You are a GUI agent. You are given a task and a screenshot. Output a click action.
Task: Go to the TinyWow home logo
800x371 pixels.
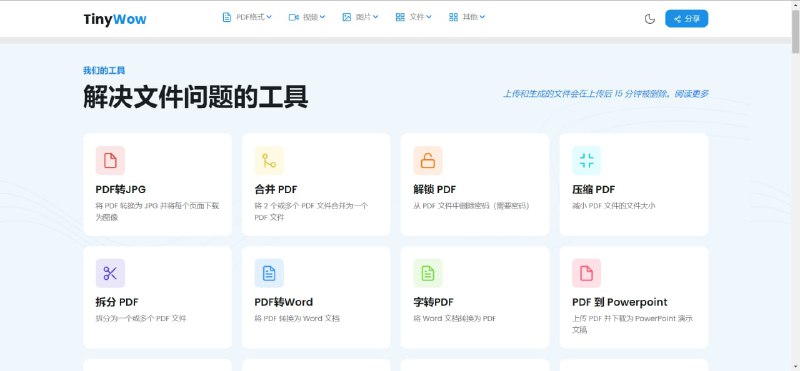pos(115,19)
